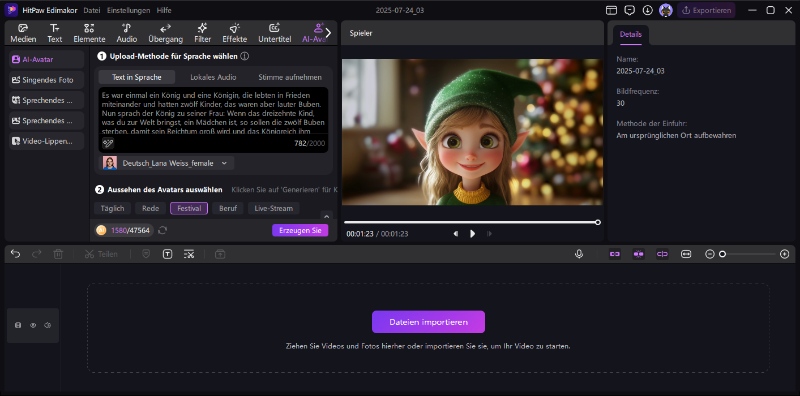Open the Deutsch_Lana Weiss_female voice dropdown
The image size is (800, 396).
[x=166, y=163]
